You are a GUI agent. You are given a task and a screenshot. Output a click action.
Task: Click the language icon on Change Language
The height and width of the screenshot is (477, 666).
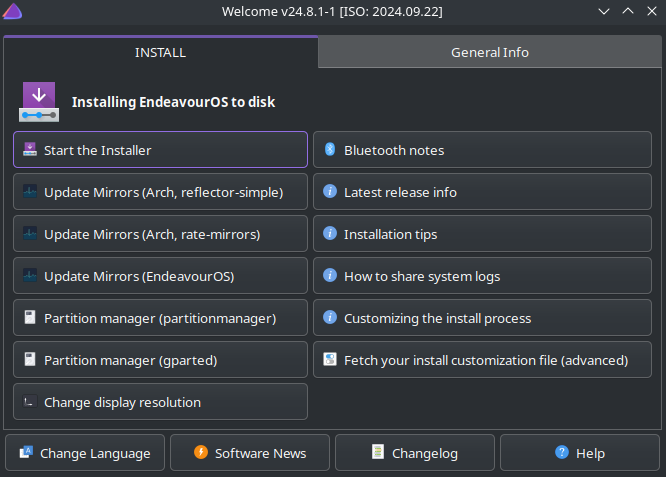(x=26, y=453)
